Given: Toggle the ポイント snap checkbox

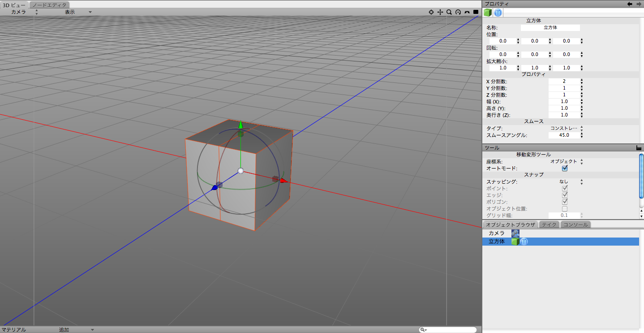Looking at the screenshot, I should pyautogui.click(x=565, y=188).
